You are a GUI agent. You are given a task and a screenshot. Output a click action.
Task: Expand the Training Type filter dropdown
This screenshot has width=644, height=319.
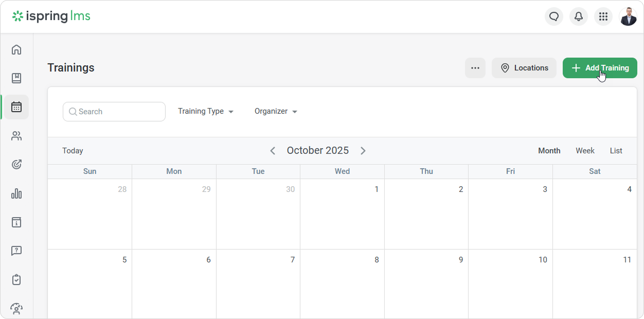coord(206,112)
